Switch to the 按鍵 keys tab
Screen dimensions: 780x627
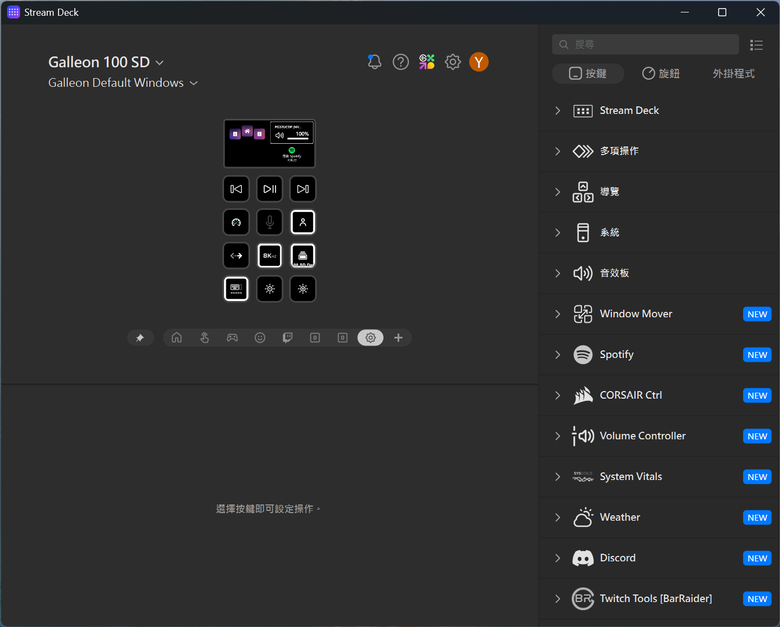point(588,74)
